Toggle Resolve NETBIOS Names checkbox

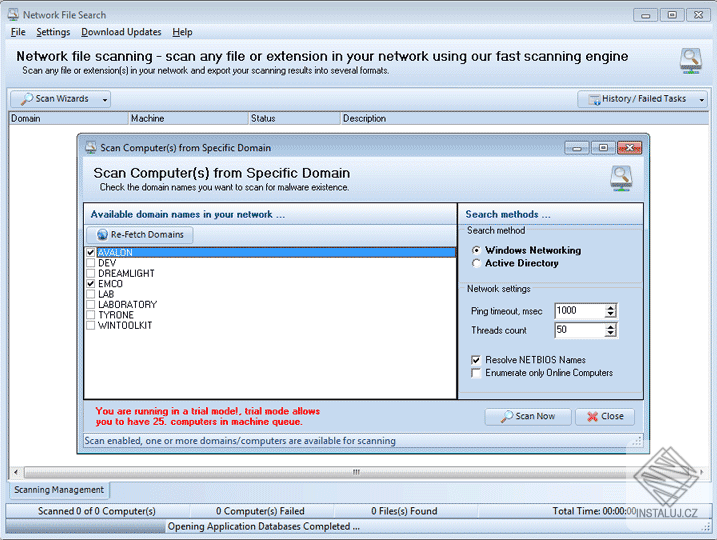tap(476, 360)
